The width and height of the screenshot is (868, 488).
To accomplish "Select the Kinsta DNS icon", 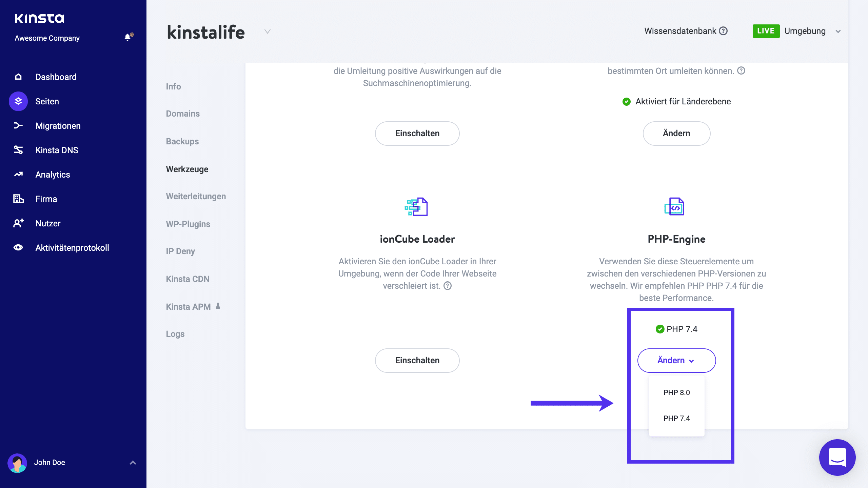I will click(18, 150).
